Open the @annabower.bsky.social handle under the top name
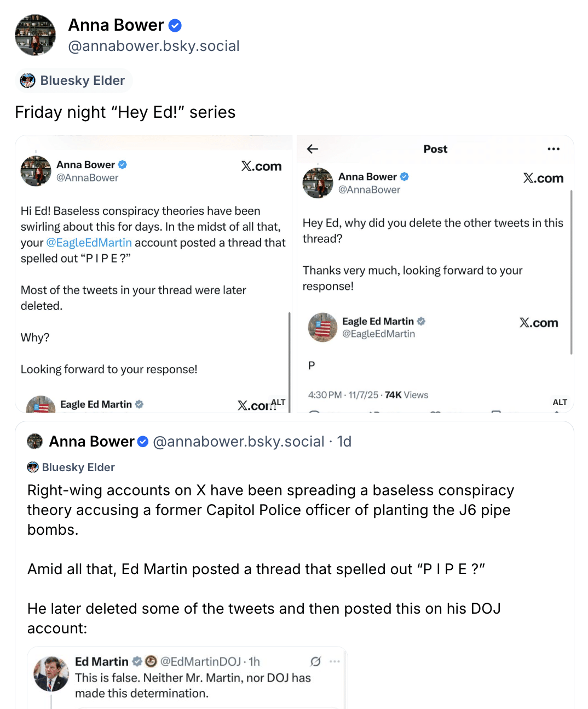 click(154, 46)
